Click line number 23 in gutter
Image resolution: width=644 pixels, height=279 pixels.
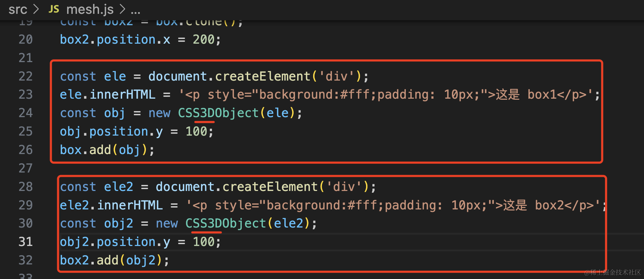26,94
